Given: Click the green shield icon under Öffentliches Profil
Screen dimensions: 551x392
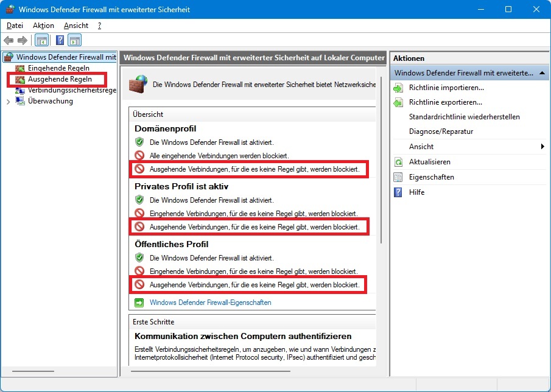Looking at the screenshot, I should pos(139,258).
